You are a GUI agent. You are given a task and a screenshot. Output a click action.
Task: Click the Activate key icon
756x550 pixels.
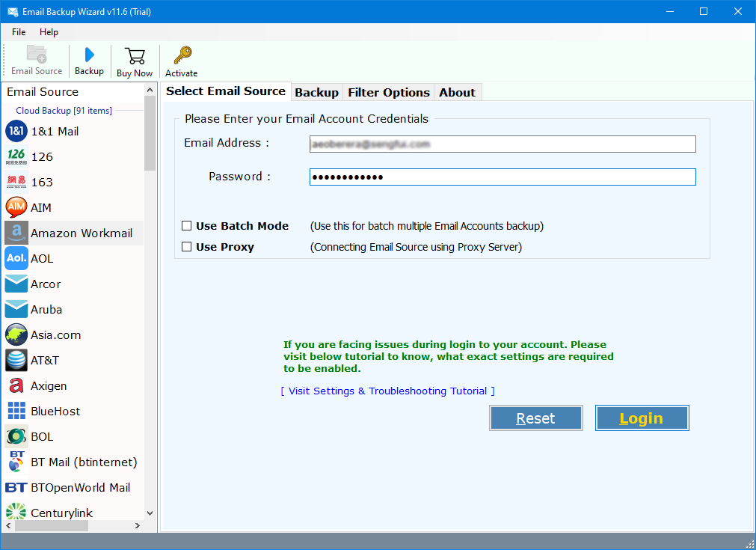[x=182, y=55]
